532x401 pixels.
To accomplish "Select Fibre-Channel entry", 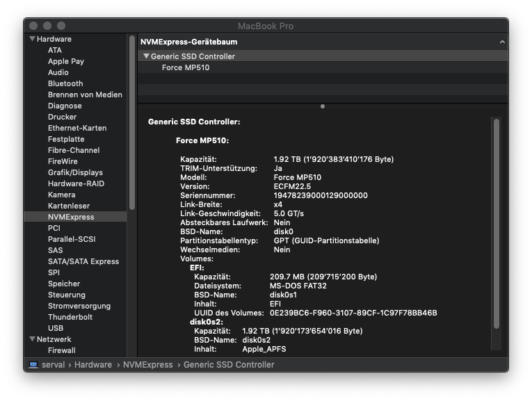I will 74,150.
